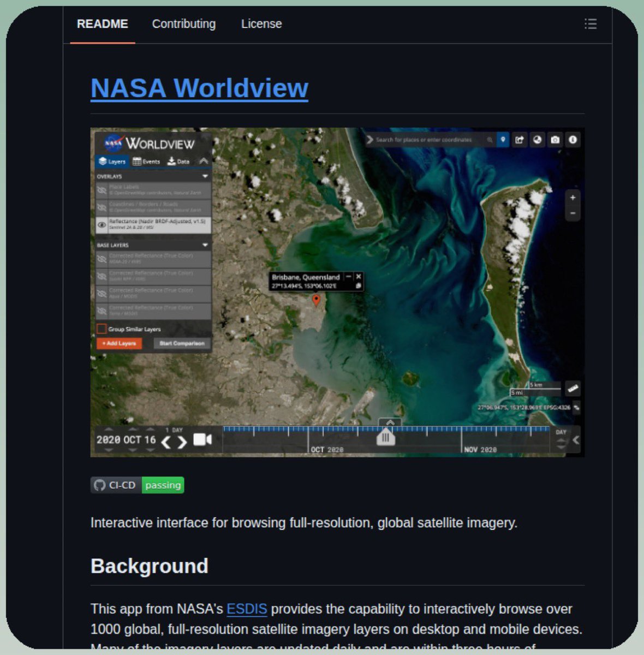The image size is (644, 655).
Task: Collapse the BASE LAYERS section arrow
Action: point(205,245)
